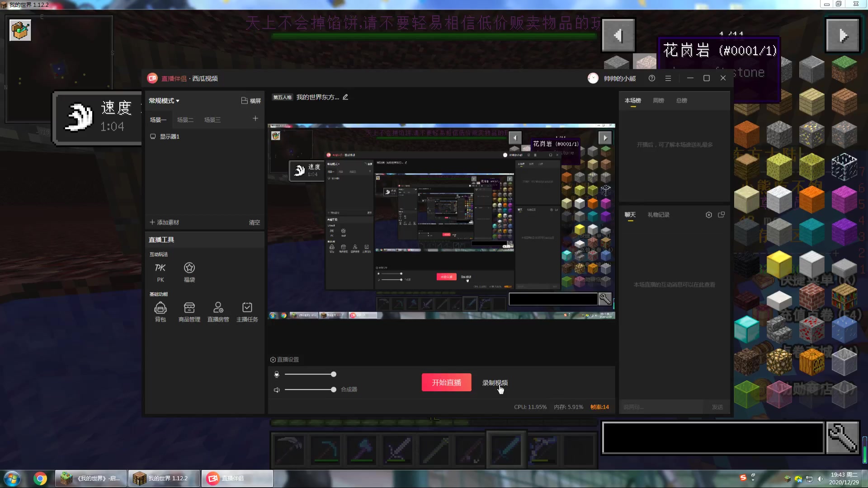Select the 聊天 chat tab
The height and width of the screenshot is (488, 868).
point(630,215)
